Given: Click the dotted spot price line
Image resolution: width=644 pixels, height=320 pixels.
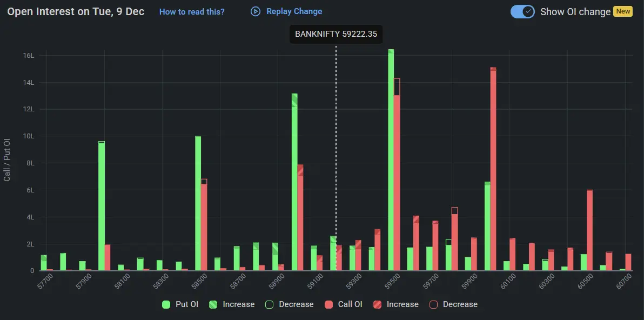Looking at the screenshot, I should pos(337,162).
